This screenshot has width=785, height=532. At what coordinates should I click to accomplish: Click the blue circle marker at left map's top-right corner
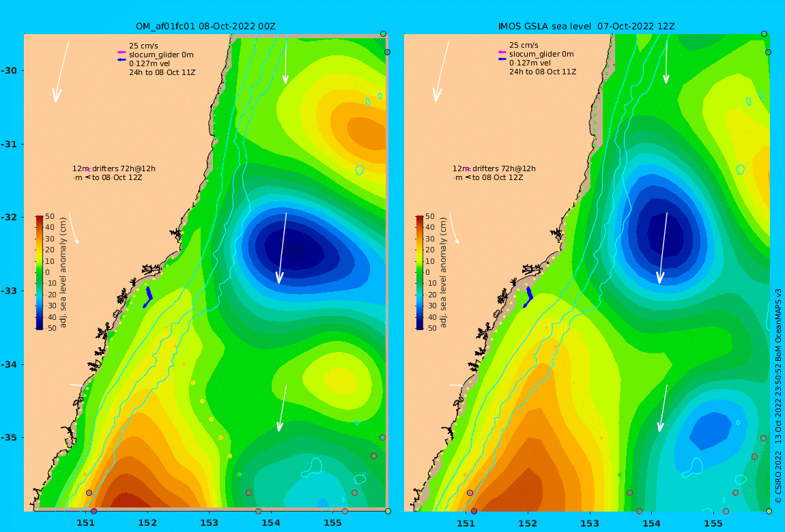pos(383,34)
